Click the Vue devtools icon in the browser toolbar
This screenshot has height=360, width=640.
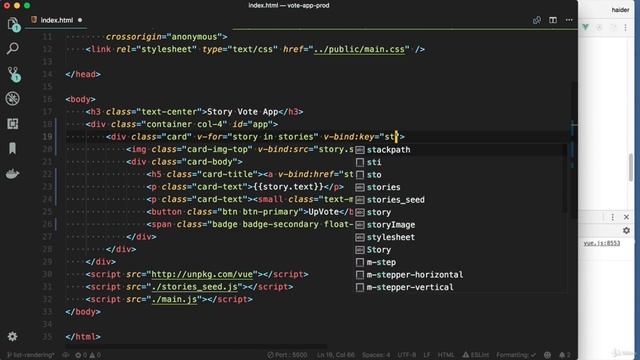coord(586,27)
